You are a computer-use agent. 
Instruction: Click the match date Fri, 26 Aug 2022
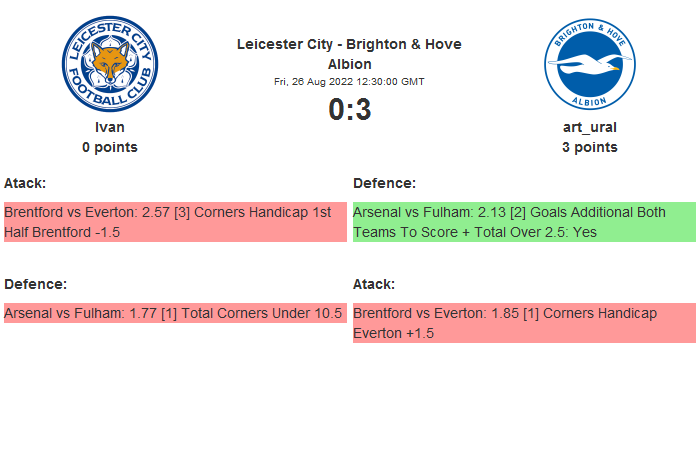(349, 81)
